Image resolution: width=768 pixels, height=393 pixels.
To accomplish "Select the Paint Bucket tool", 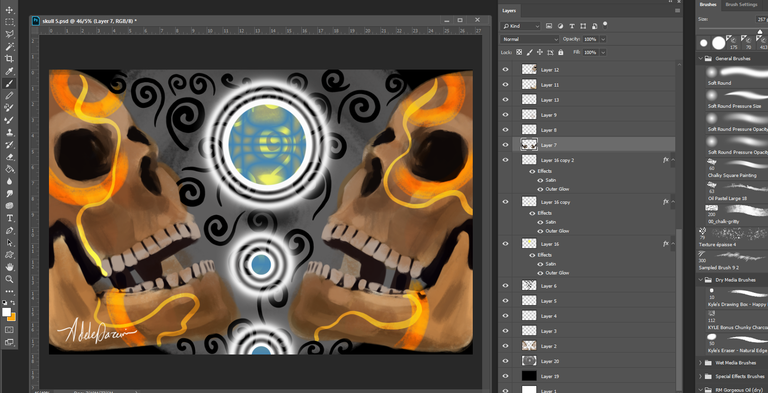I will (9, 169).
